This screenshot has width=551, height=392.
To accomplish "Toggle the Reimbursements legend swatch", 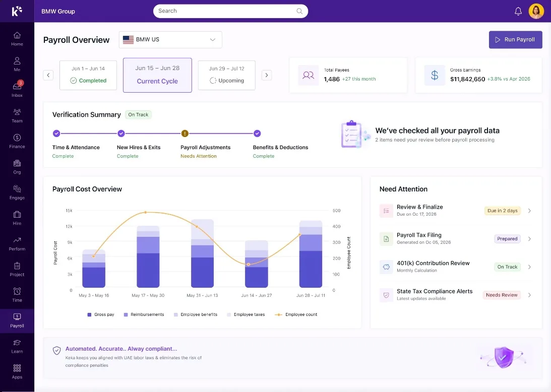I will tap(126, 315).
